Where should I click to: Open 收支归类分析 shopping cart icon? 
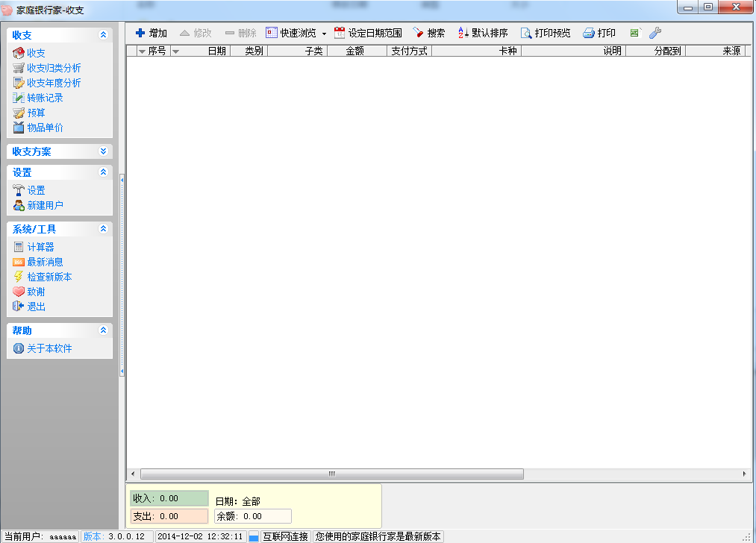19,68
